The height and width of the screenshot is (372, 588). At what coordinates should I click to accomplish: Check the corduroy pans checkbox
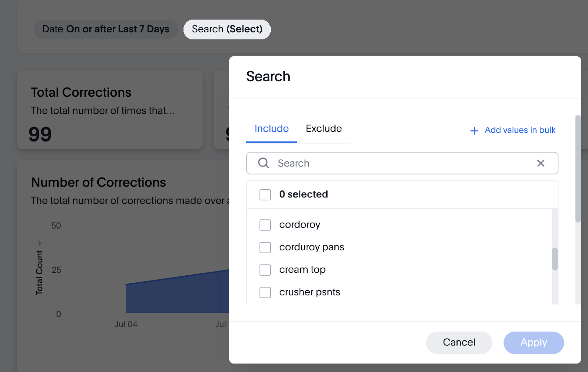click(x=265, y=247)
